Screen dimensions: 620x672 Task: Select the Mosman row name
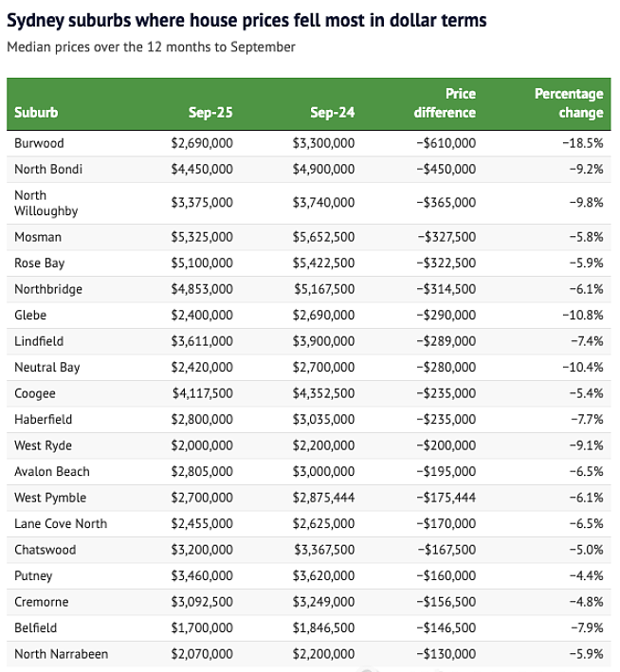(38, 237)
